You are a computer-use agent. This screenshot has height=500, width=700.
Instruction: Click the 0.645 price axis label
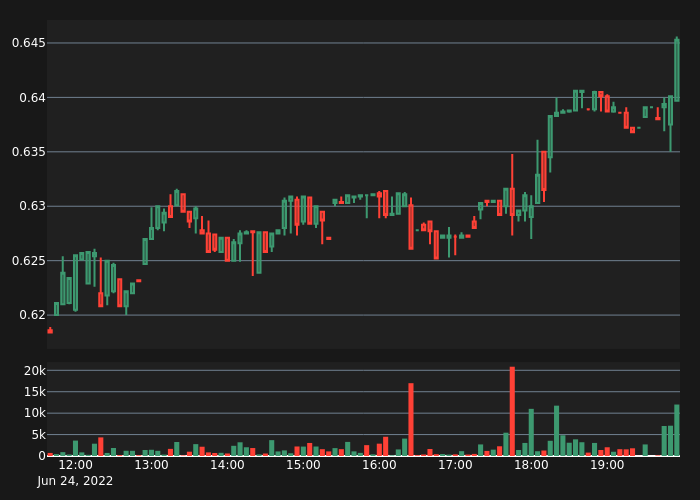pos(29,43)
